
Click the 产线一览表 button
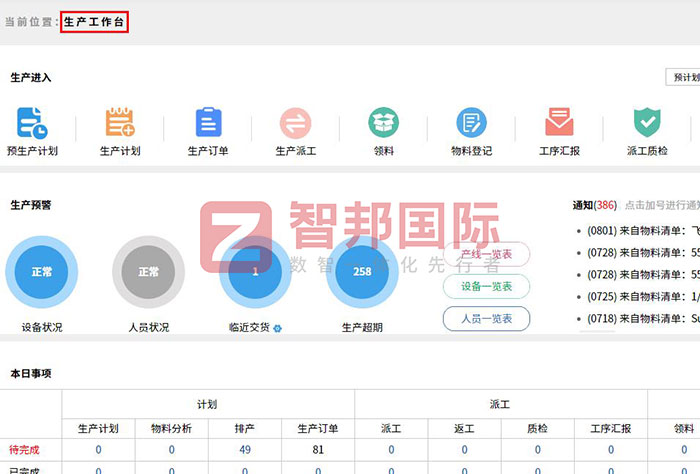coord(486,255)
